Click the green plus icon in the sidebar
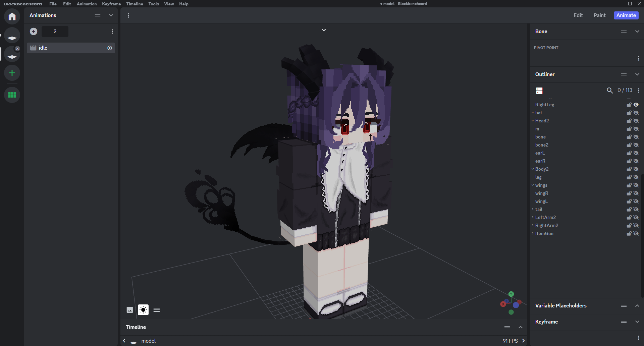 (x=12, y=73)
